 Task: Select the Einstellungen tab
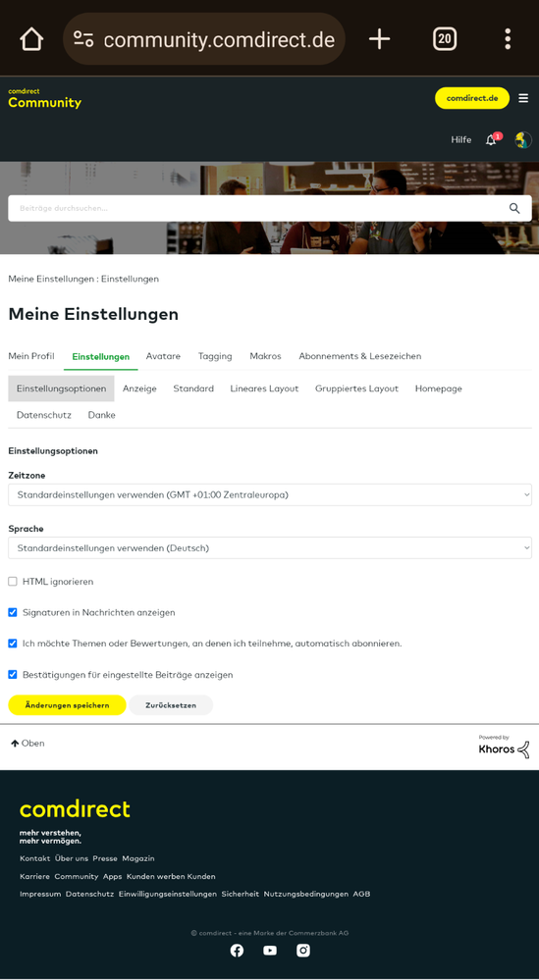pyautogui.click(x=101, y=357)
